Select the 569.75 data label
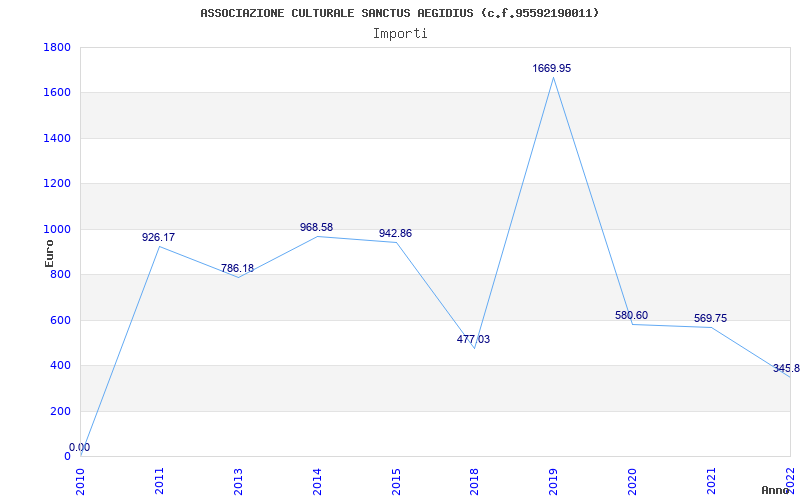Viewport: 800px width, 500px height. [x=710, y=318]
